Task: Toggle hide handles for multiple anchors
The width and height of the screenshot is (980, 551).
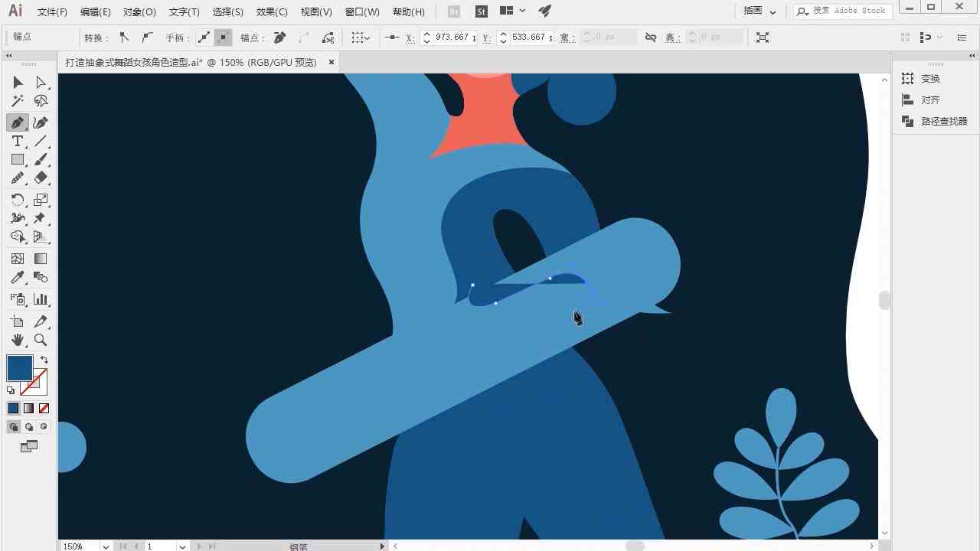Action: (223, 37)
